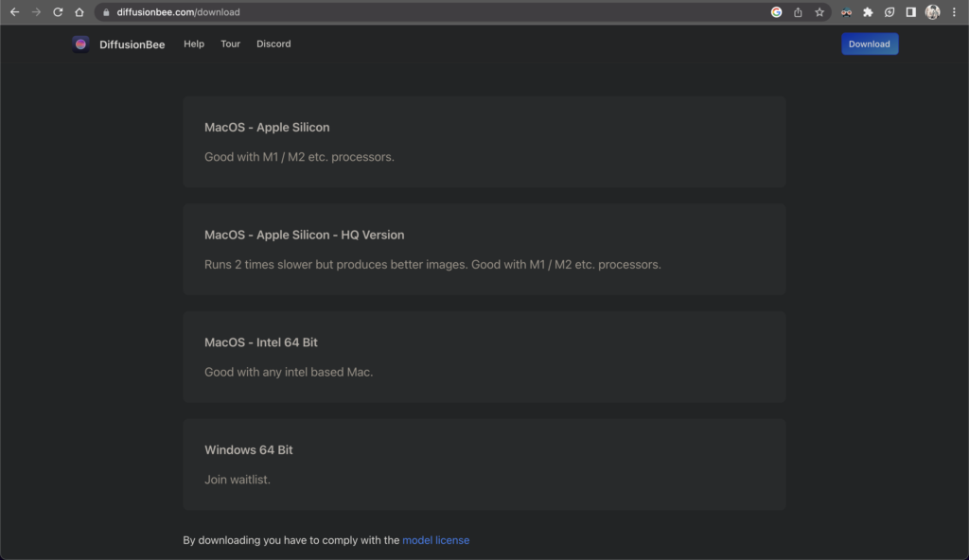
Task: Open the Discord navigation link
Action: coord(273,44)
